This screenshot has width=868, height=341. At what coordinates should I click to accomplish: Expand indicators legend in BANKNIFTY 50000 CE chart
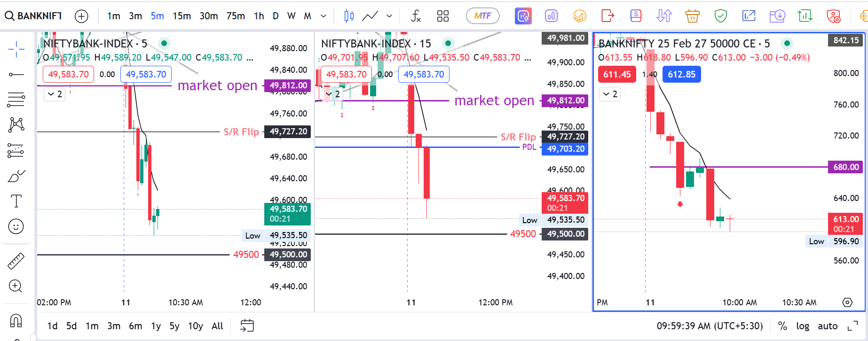[x=610, y=94]
